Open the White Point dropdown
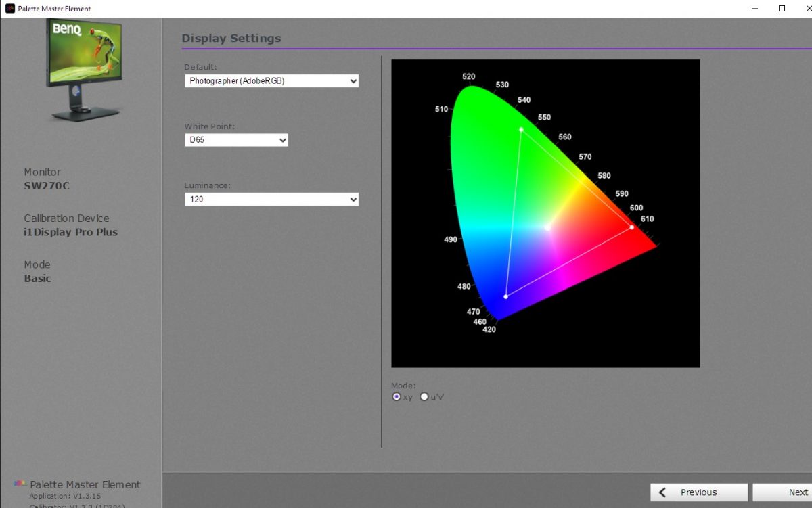The height and width of the screenshot is (508, 812). [236, 140]
